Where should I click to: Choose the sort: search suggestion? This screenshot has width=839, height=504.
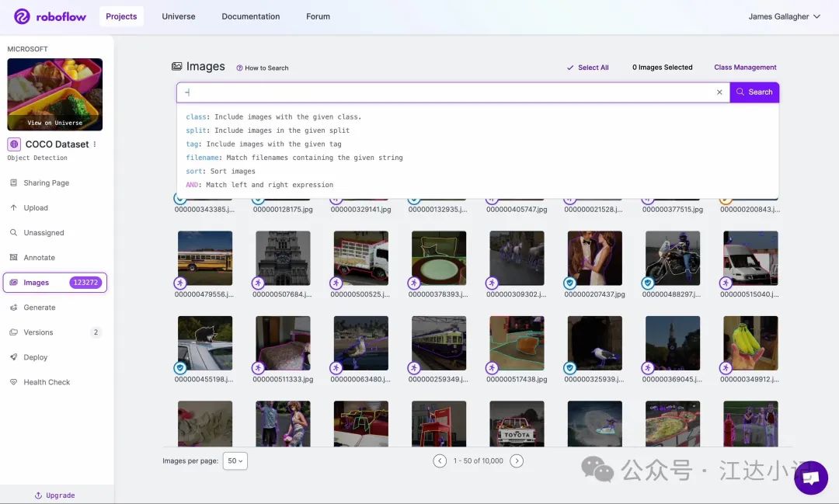point(221,171)
